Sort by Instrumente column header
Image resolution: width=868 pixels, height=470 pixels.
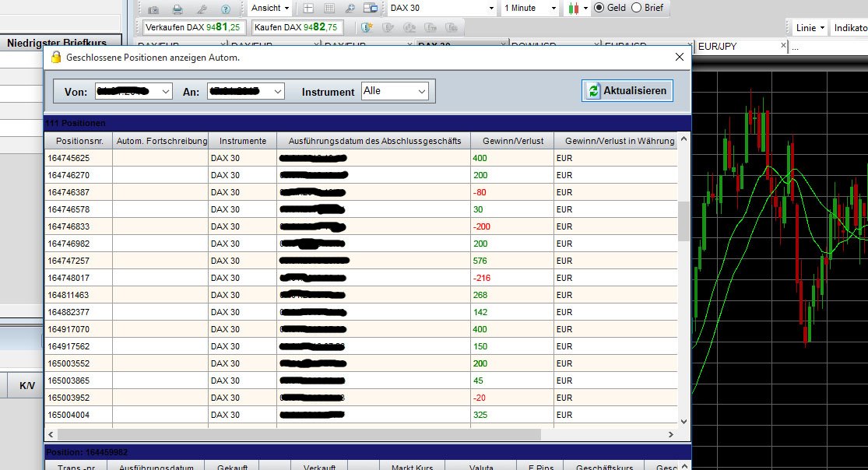[x=242, y=141]
